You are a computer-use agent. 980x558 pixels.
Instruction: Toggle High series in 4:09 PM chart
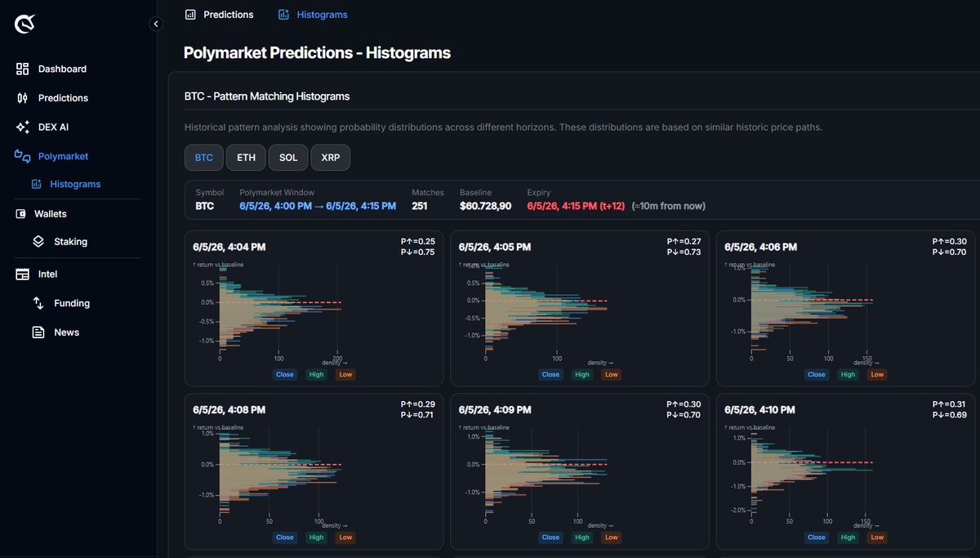coord(581,538)
